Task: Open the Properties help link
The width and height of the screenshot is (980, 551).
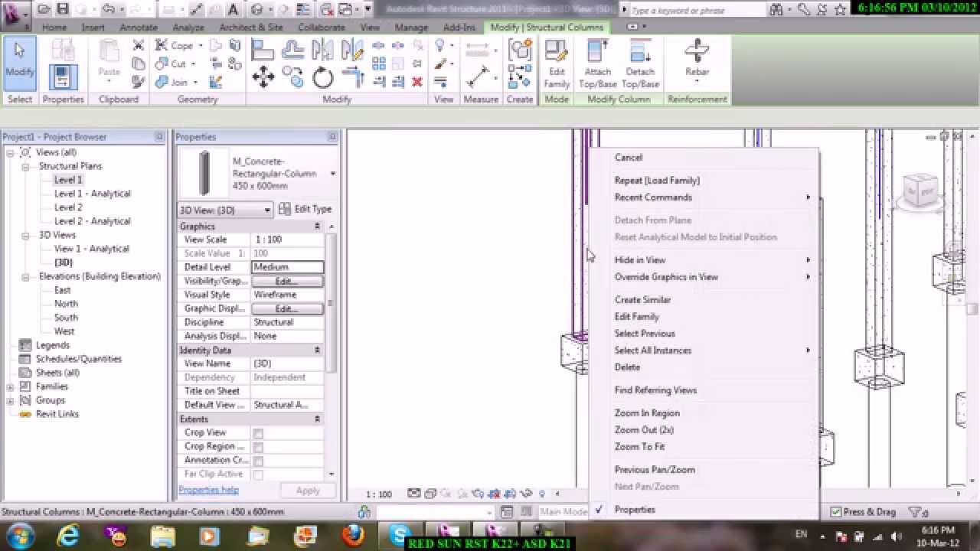Action: [208, 490]
